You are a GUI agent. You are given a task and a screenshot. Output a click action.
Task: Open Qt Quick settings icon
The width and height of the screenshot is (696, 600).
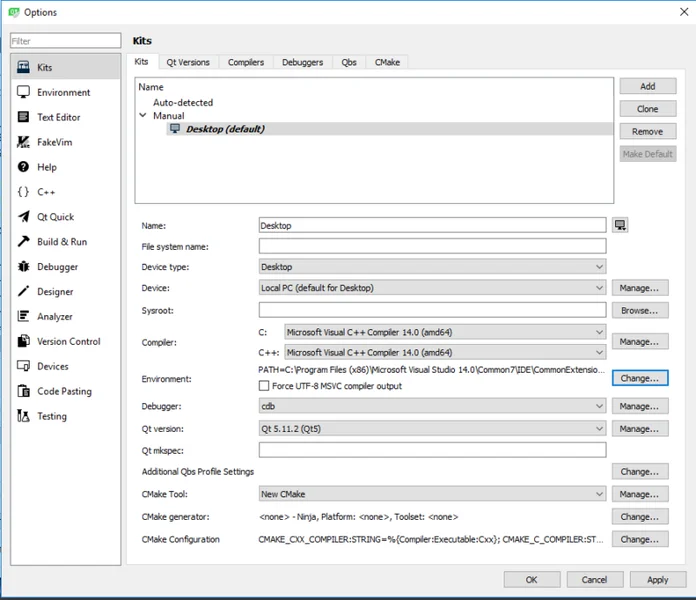[23, 217]
